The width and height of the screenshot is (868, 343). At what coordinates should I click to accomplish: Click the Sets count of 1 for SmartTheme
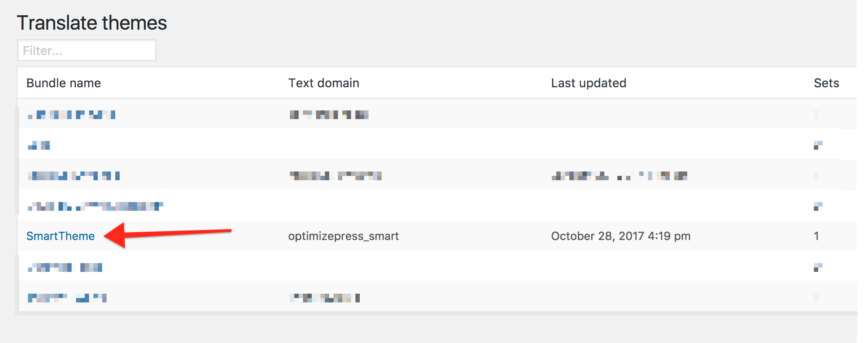[x=816, y=236]
